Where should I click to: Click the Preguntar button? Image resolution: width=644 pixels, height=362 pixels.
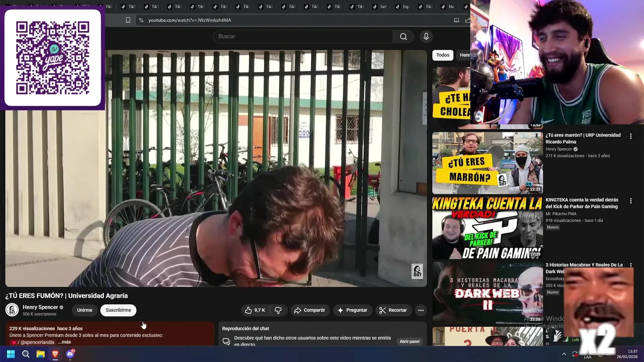click(352, 310)
